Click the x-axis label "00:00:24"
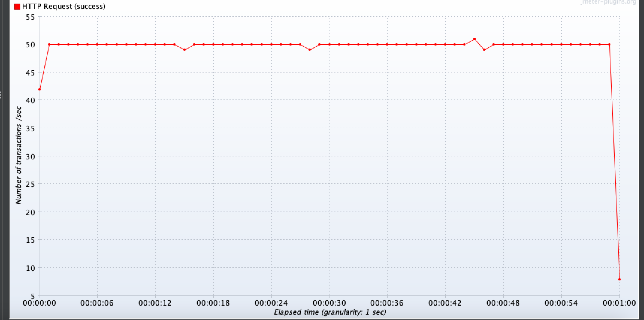The width and height of the screenshot is (644, 320). (x=271, y=303)
